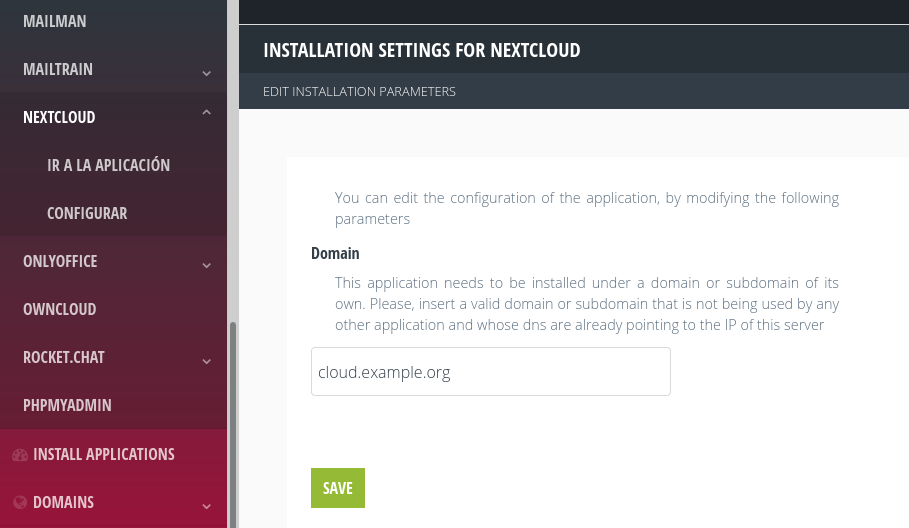Select the Rocket.Chat menu label
This screenshot has height=528, width=909.
click(x=64, y=358)
